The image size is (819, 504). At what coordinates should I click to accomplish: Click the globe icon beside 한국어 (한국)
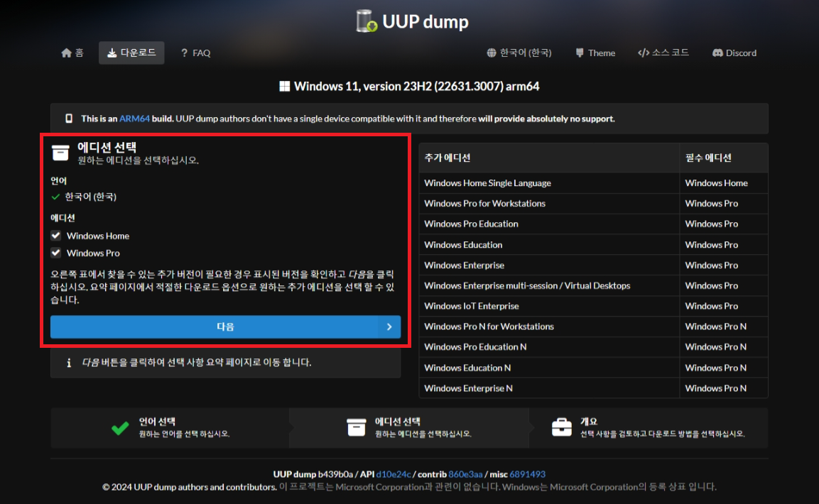pyautogui.click(x=492, y=53)
